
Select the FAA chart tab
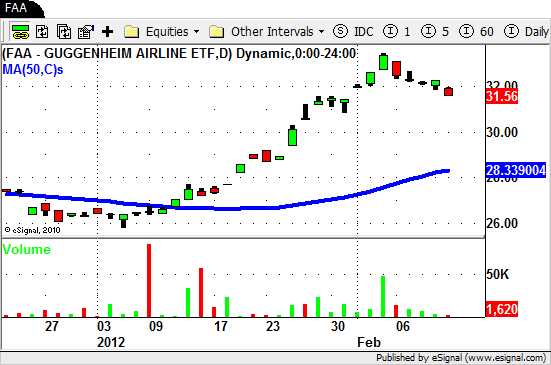point(20,8)
